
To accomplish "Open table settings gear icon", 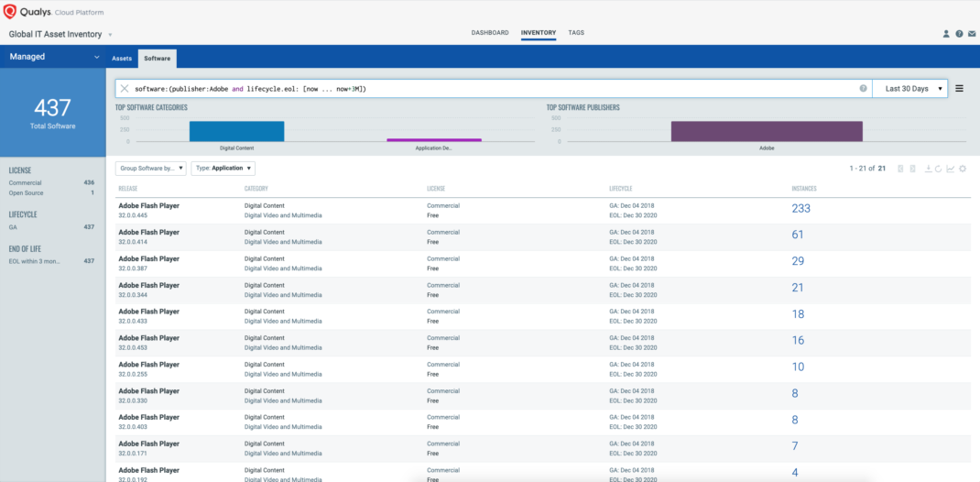I will tap(963, 169).
